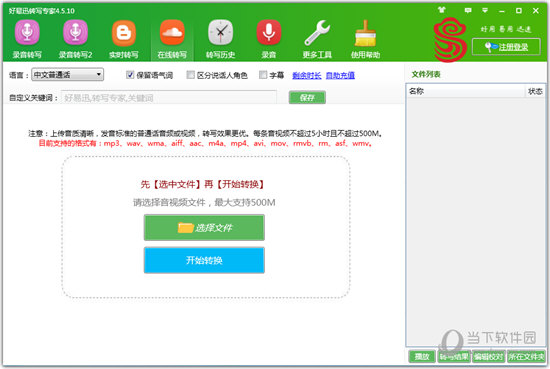
Task: Open the feedback message icon in title bar
Action: pyautogui.click(x=468, y=10)
